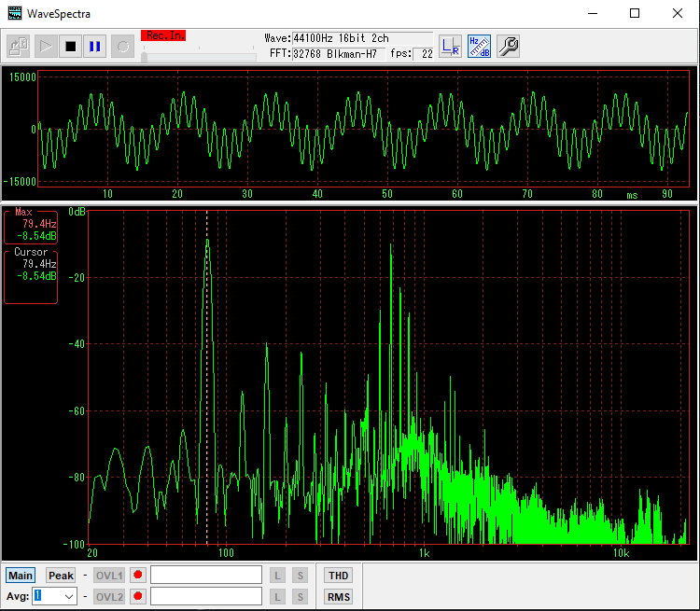Viewport: 700px width, 611px height.
Task: Open the Avg dropdown list
Action: pos(69,596)
